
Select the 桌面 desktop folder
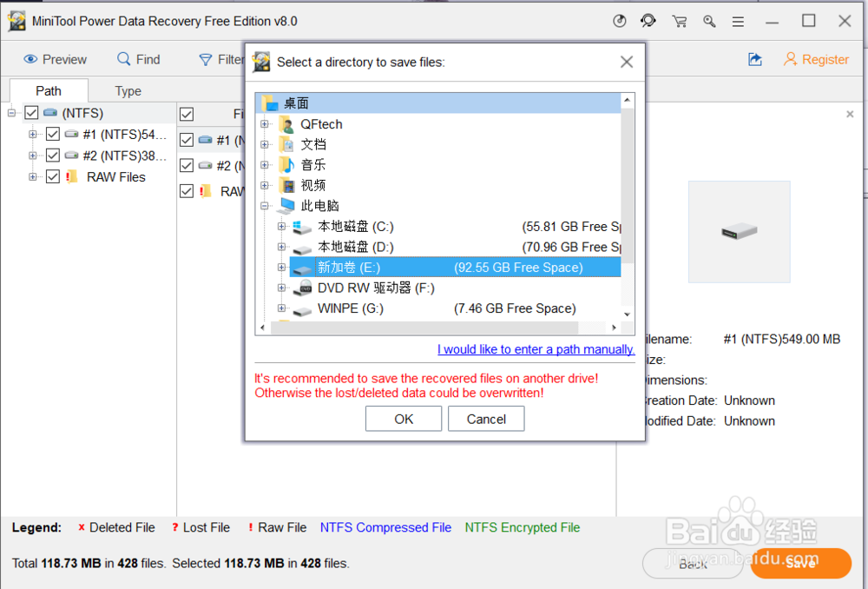point(439,103)
